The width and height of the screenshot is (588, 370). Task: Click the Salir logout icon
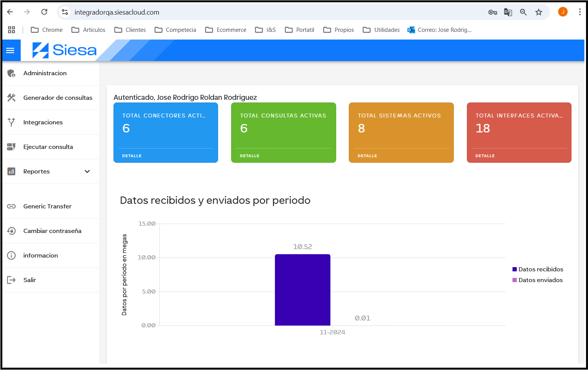click(11, 280)
